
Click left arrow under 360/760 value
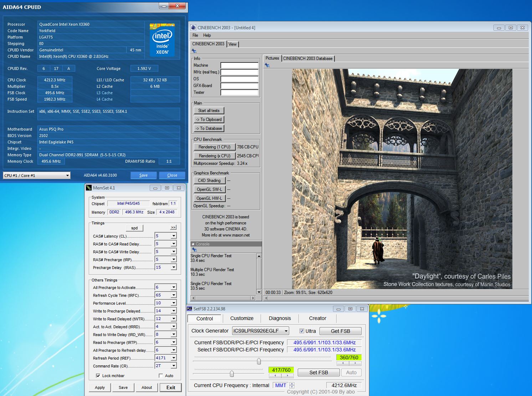(x=343, y=363)
